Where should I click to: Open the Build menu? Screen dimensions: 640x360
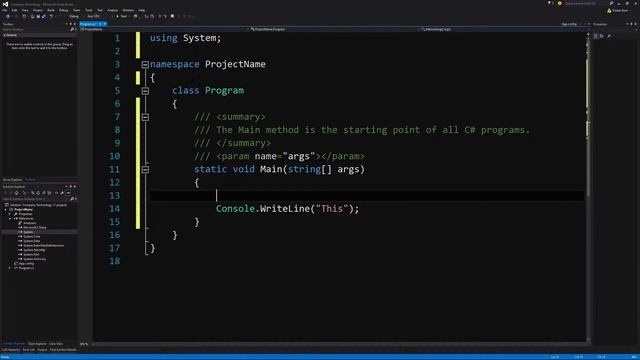pyautogui.click(x=51, y=10)
